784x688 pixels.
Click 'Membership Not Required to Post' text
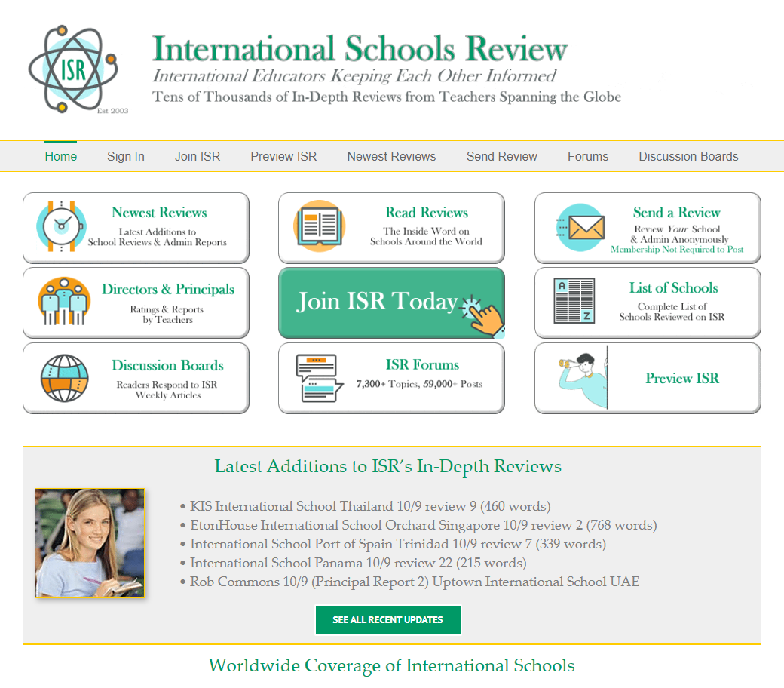click(x=677, y=249)
